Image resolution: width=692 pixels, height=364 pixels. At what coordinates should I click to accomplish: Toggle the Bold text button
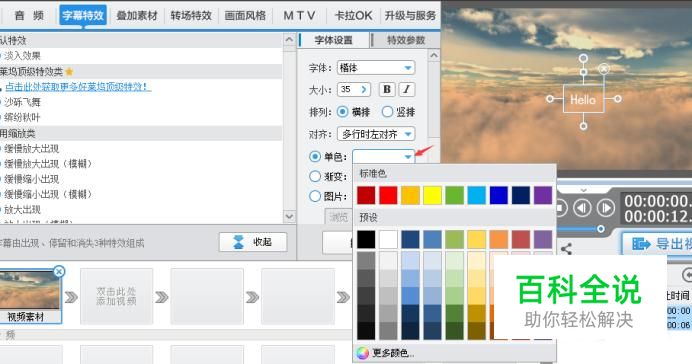[x=387, y=90]
